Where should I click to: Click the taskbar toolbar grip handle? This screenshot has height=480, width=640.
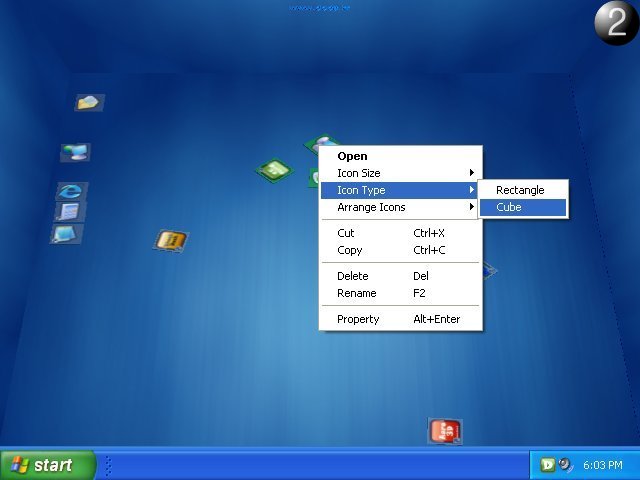[x=109, y=466]
